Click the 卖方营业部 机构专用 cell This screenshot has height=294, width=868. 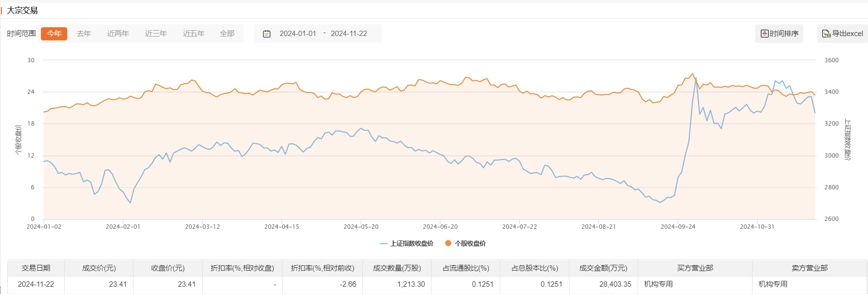[773, 284]
